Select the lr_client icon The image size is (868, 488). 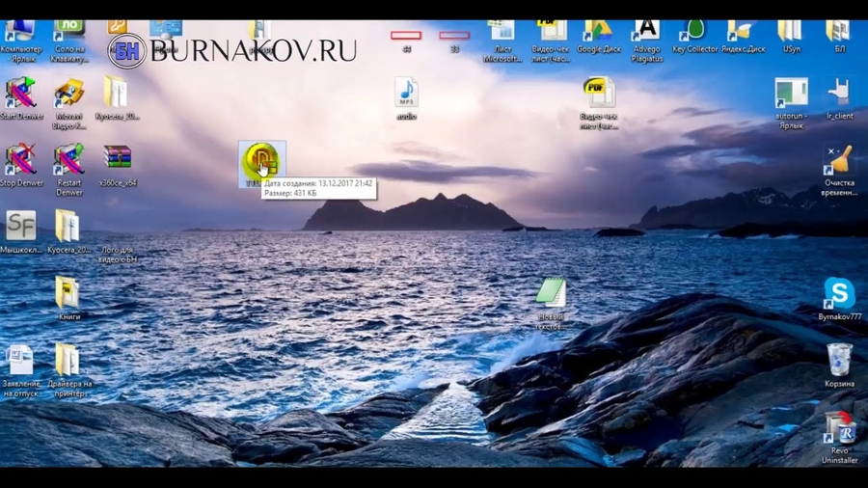coord(839,94)
